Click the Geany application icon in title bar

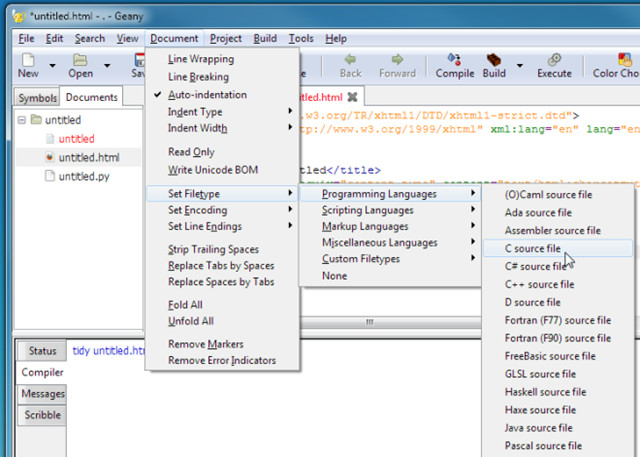(19, 16)
